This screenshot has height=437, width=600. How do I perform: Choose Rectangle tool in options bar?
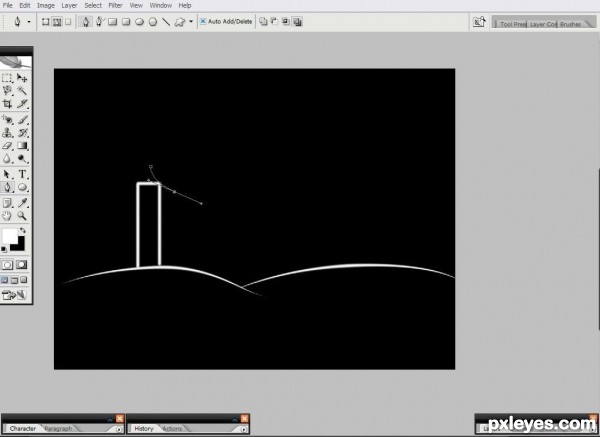point(112,22)
